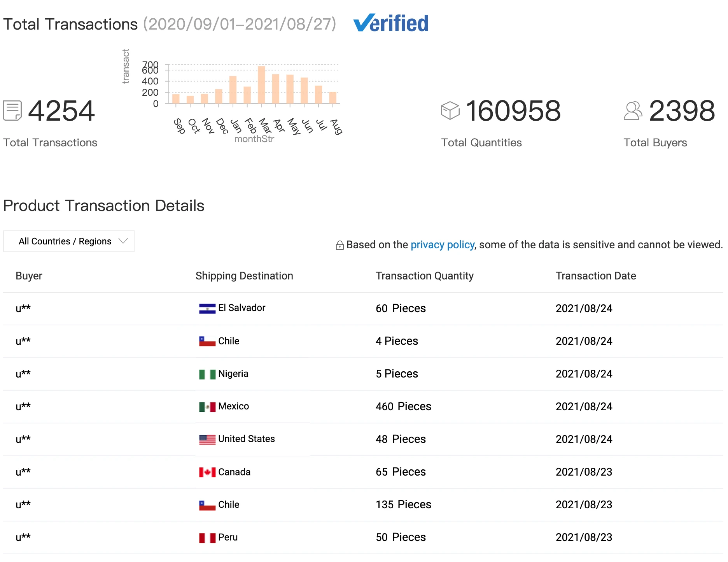This screenshot has height=562, width=728.
Task: Click the Verified badge logo
Action: point(391,23)
